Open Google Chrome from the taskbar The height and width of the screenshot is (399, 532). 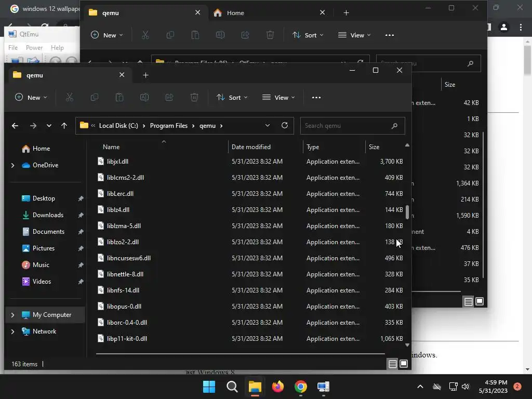[301, 387]
